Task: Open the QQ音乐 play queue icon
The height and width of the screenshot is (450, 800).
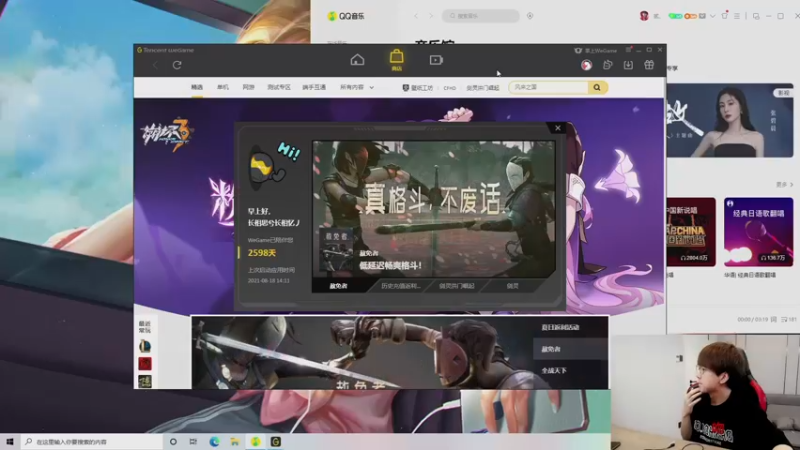Action: click(x=788, y=320)
